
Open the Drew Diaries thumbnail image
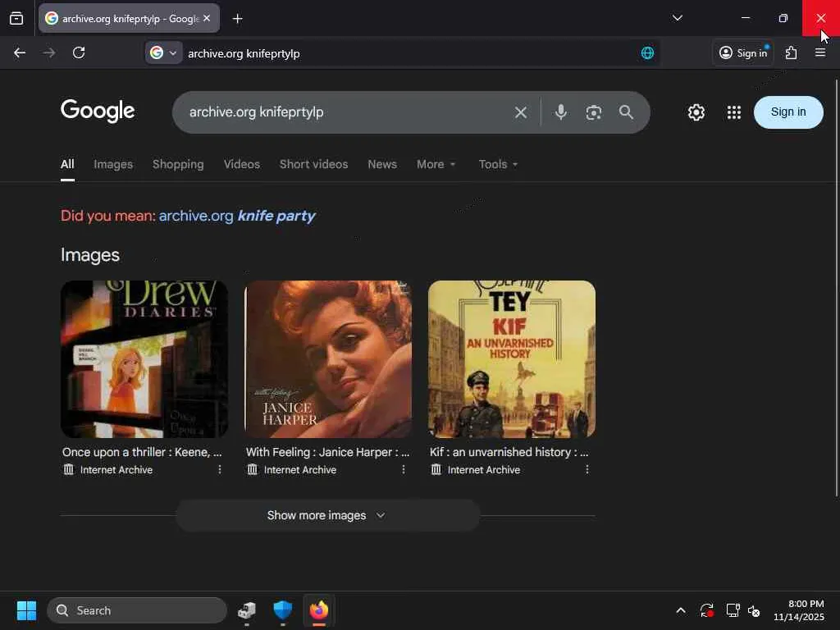[144, 359]
